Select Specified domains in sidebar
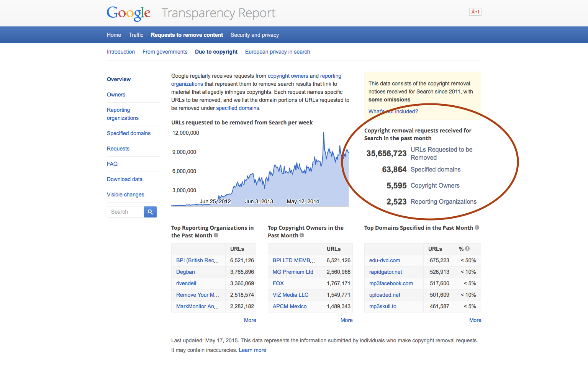Screen dimensions: 588x381 pyautogui.click(x=129, y=133)
